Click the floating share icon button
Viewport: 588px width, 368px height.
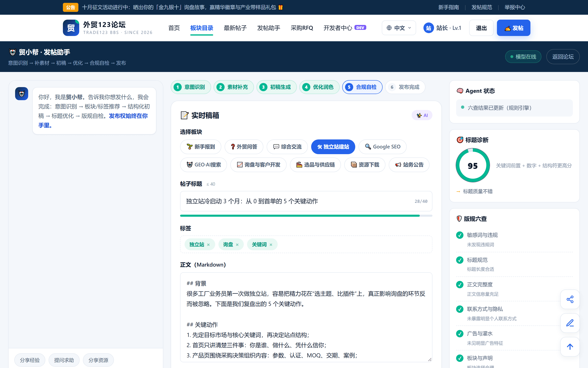(570, 299)
